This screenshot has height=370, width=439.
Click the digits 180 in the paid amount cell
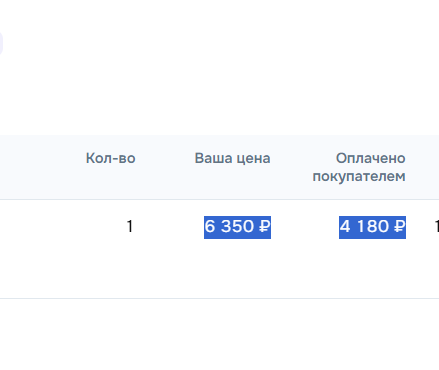(x=373, y=227)
